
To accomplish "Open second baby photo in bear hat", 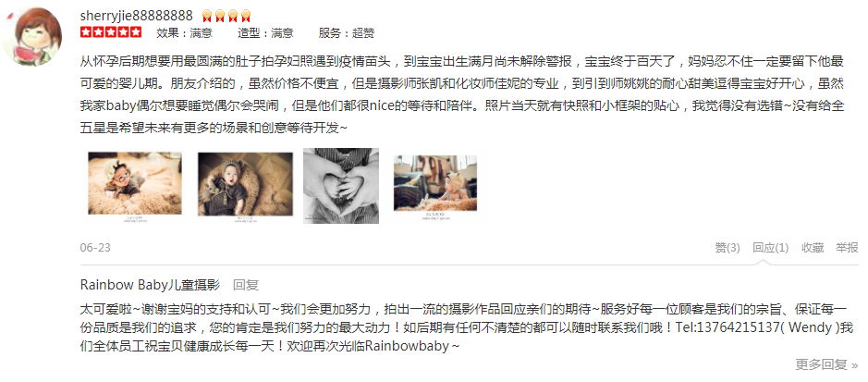I will (245, 186).
